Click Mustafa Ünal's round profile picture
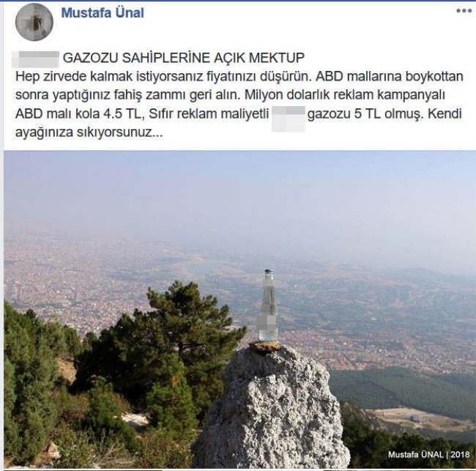Screen dimensions: 476x471 pos(34,22)
